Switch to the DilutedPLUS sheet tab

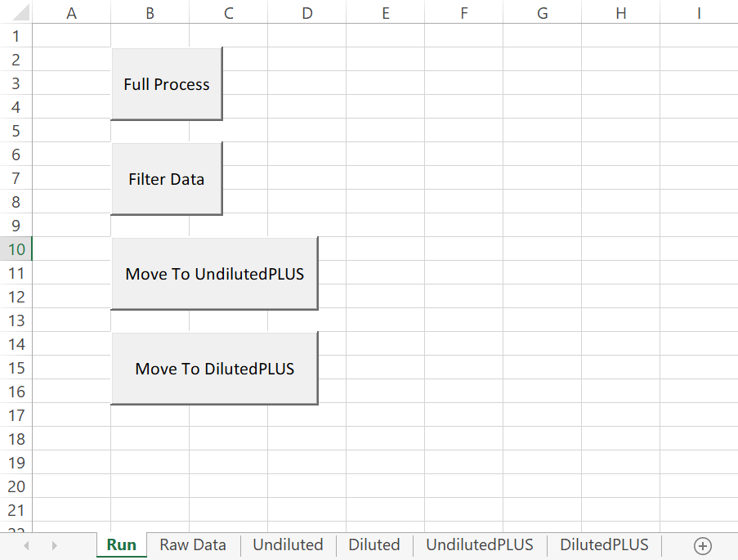604,545
